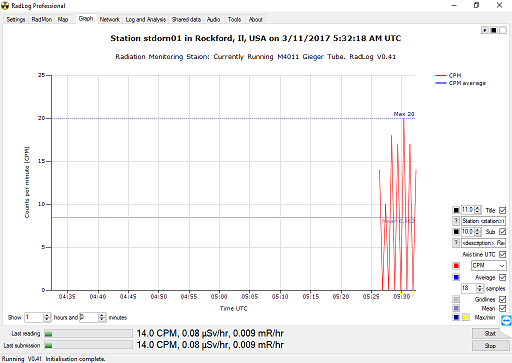512x363 pixels.
Task: Click the 18 samples input field
Action: point(469,288)
